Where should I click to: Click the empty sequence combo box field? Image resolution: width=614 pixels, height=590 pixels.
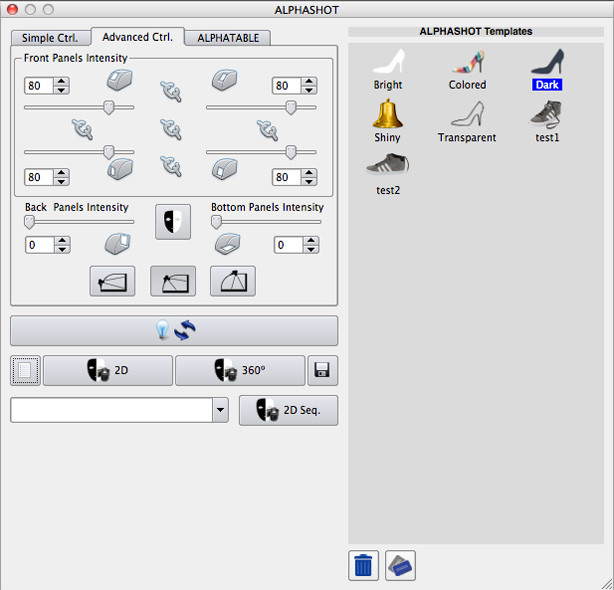pos(112,410)
